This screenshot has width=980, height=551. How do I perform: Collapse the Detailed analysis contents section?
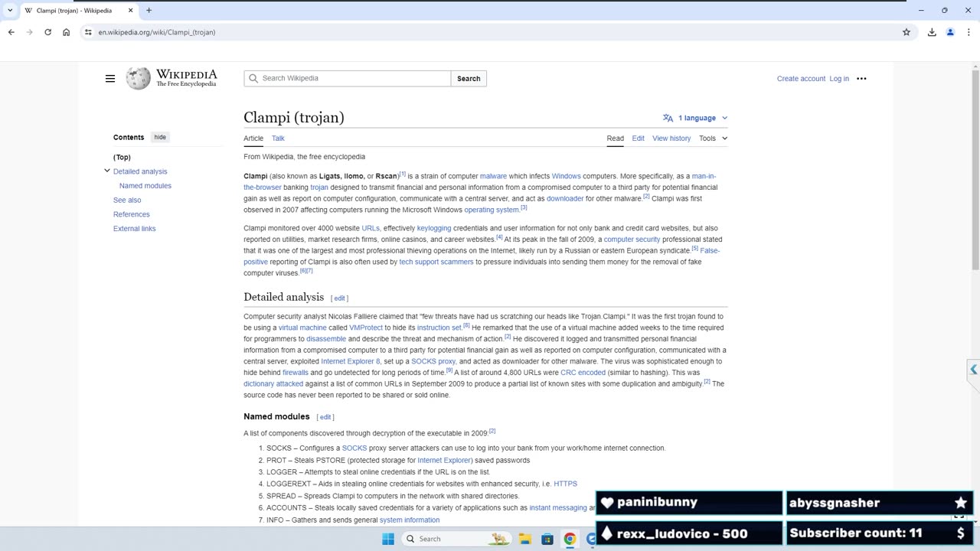click(107, 171)
